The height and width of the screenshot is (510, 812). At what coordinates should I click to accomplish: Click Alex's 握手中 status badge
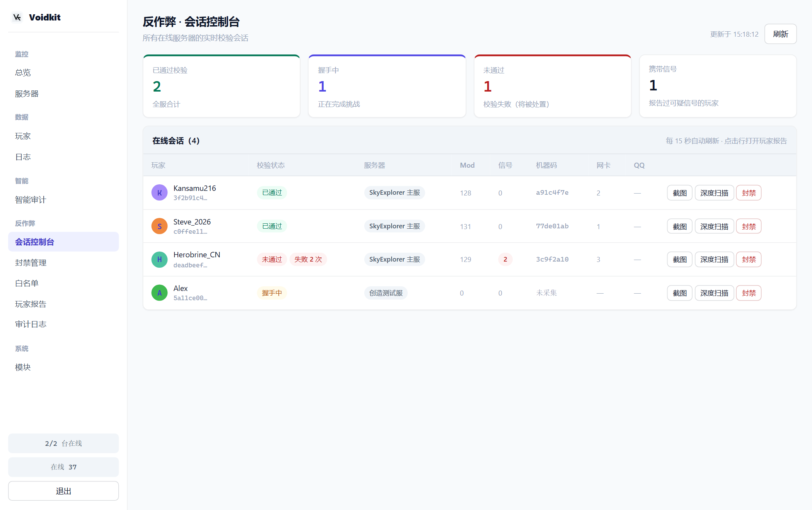(x=272, y=293)
